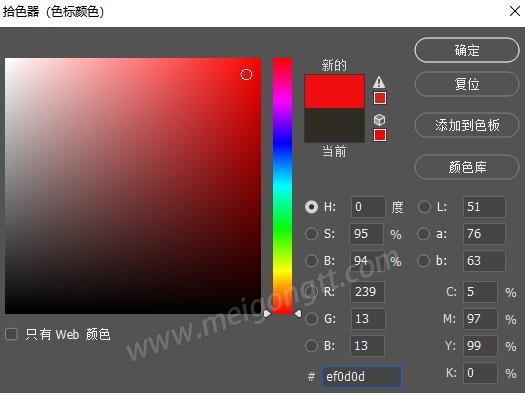Click the new red color preview

coord(334,91)
